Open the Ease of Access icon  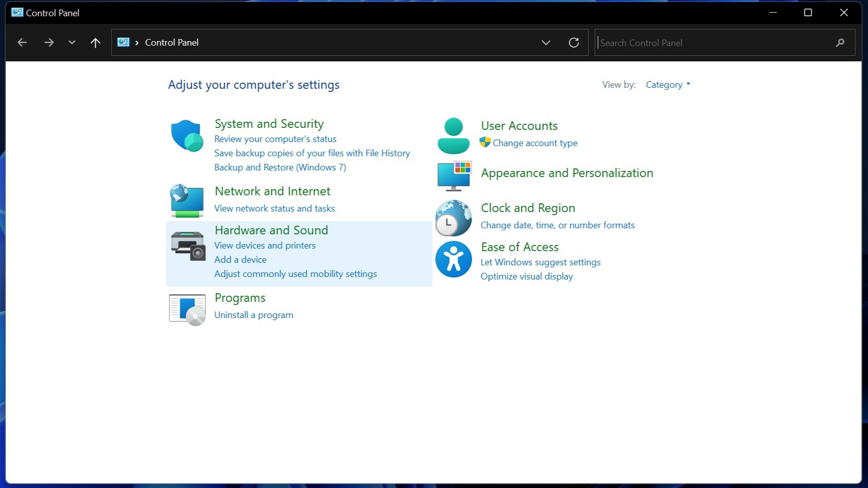pos(454,259)
